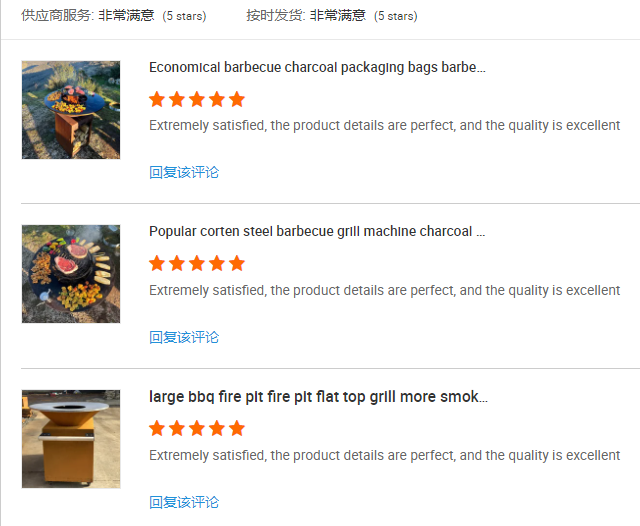Image resolution: width=640 pixels, height=526 pixels.
Task: Click the corten steel grill review comment text
Action: tap(384, 291)
